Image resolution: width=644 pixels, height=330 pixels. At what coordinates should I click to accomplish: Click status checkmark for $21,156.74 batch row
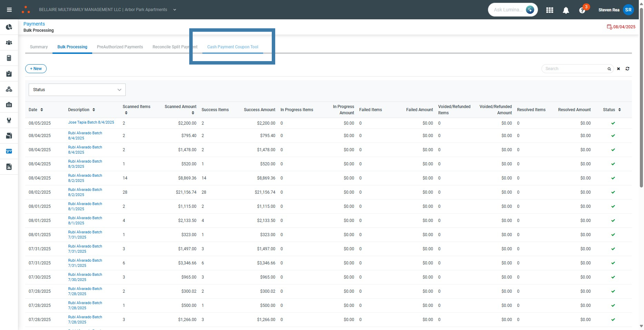pyautogui.click(x=613, y=192)
